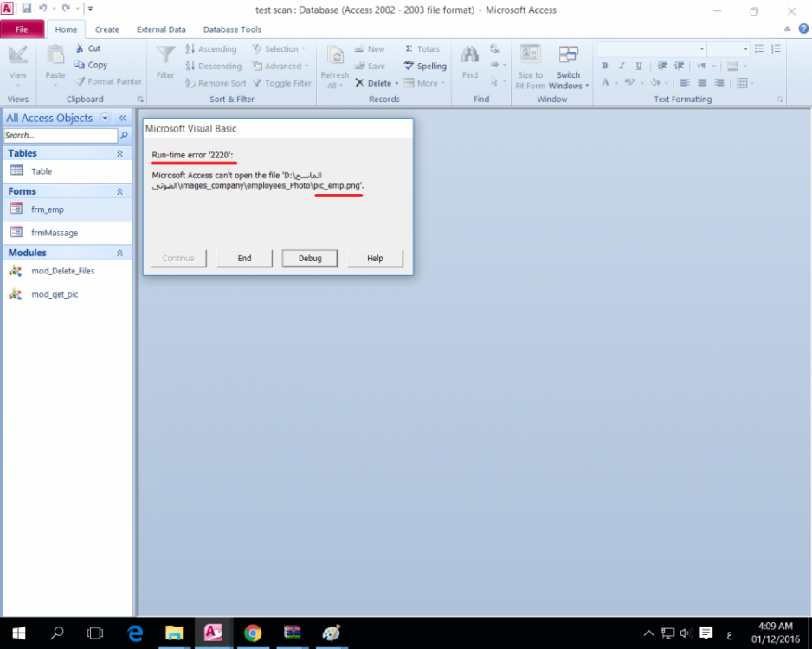The width and height of the screenshot is (812, 649).
Task: Click the Microsoft Access Help question icon
Action: point(803,29)
